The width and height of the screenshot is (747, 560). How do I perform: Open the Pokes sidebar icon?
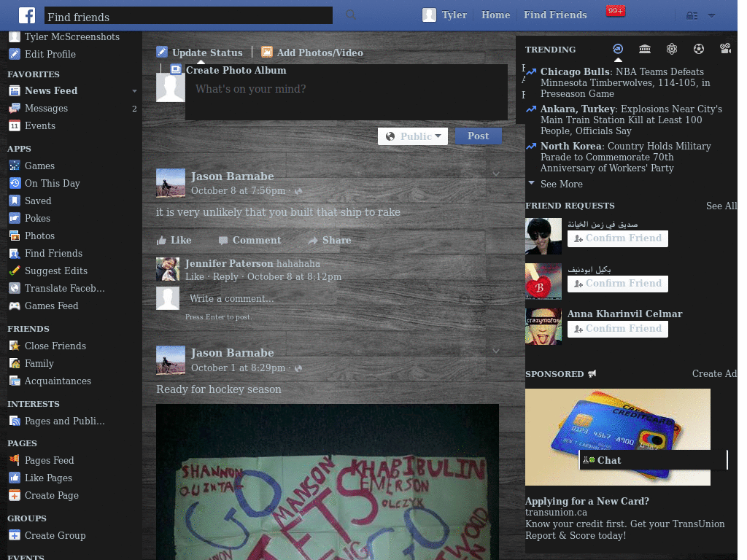click(15, 218)
